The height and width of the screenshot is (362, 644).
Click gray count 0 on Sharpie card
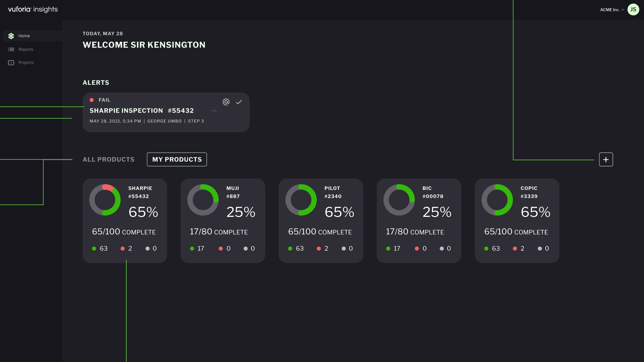click(151, 248)
